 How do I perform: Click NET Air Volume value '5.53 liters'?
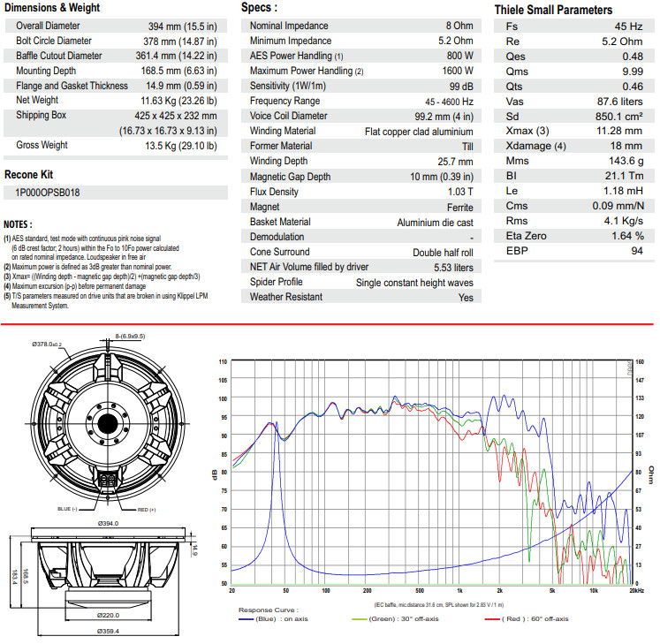[453, 268]
